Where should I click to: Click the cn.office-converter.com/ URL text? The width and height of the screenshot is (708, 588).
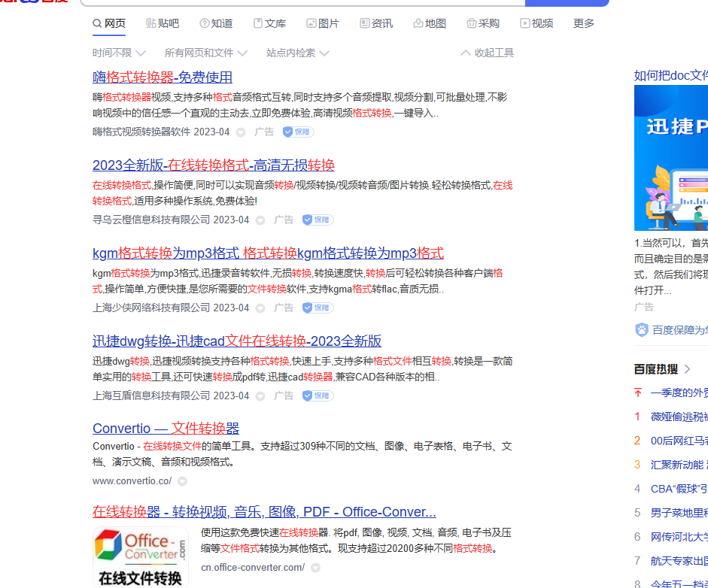pyautogui.click(x=253, y=567)
